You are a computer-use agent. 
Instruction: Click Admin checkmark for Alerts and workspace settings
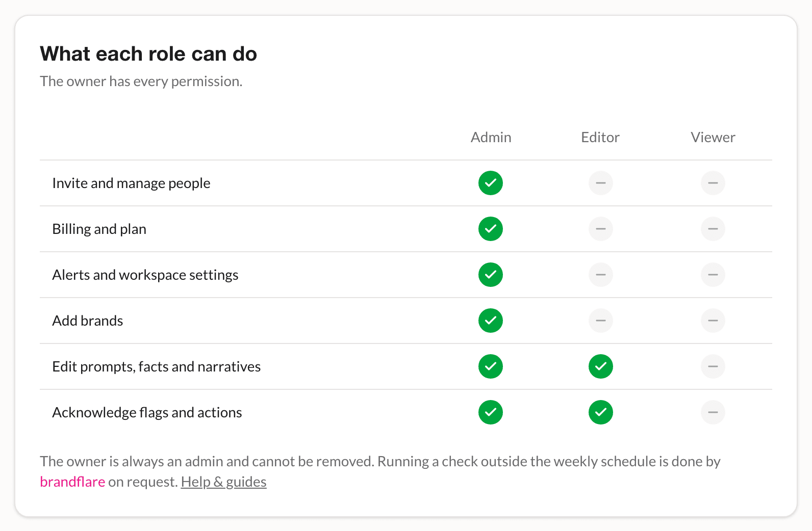491,275
